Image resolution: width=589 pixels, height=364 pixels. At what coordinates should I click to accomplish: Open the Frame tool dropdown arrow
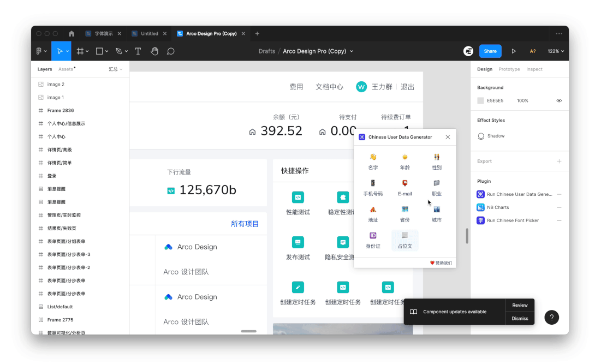87,51
